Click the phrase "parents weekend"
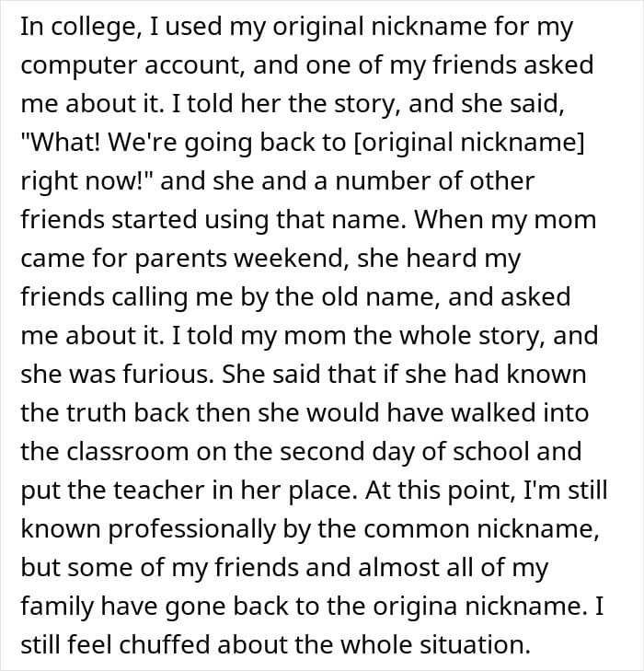Viewport: 644px width, 671px height. (239, 259)
